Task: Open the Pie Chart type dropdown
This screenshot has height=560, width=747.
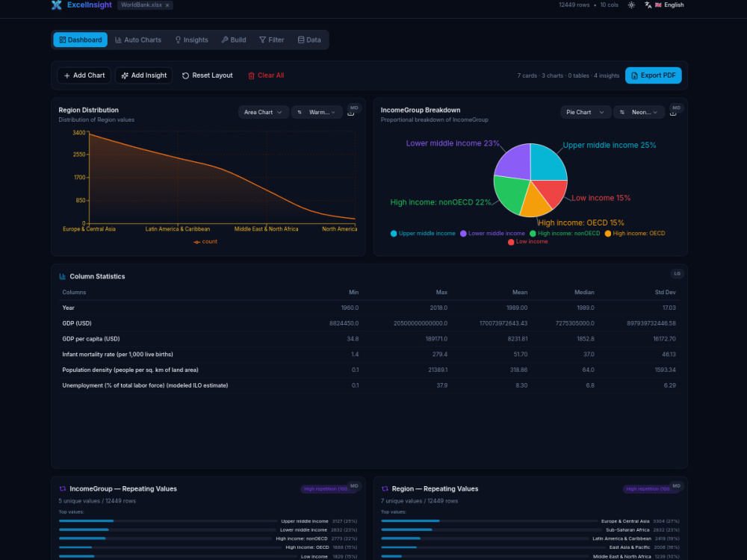Action: [x=586, y=113]
